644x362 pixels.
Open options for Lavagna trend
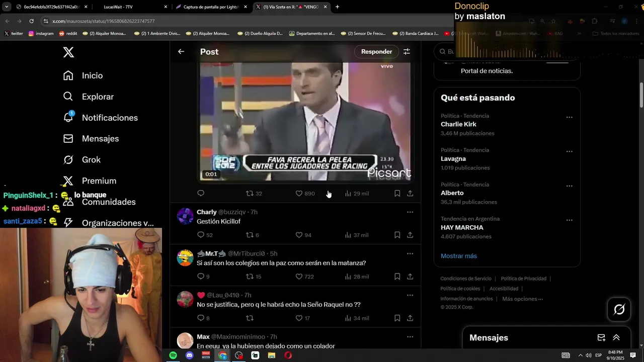coord(569,151)
